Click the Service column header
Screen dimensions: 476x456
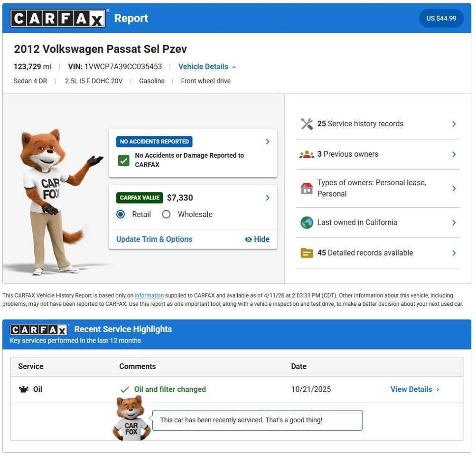pos(31,367)
